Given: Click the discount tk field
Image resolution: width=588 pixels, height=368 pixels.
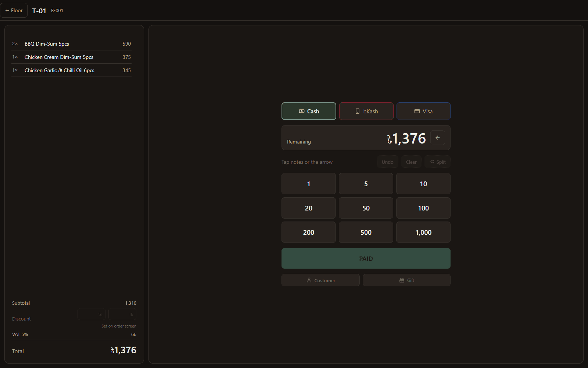Looking at the screenshot, I should point(122,314).
